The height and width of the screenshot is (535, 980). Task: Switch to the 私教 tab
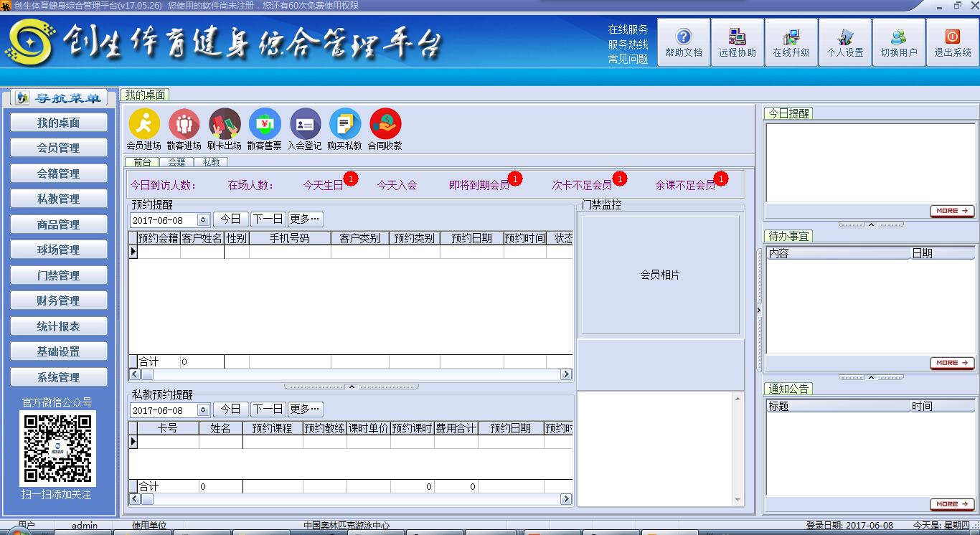pyautogui.click(x=211, y=162)
